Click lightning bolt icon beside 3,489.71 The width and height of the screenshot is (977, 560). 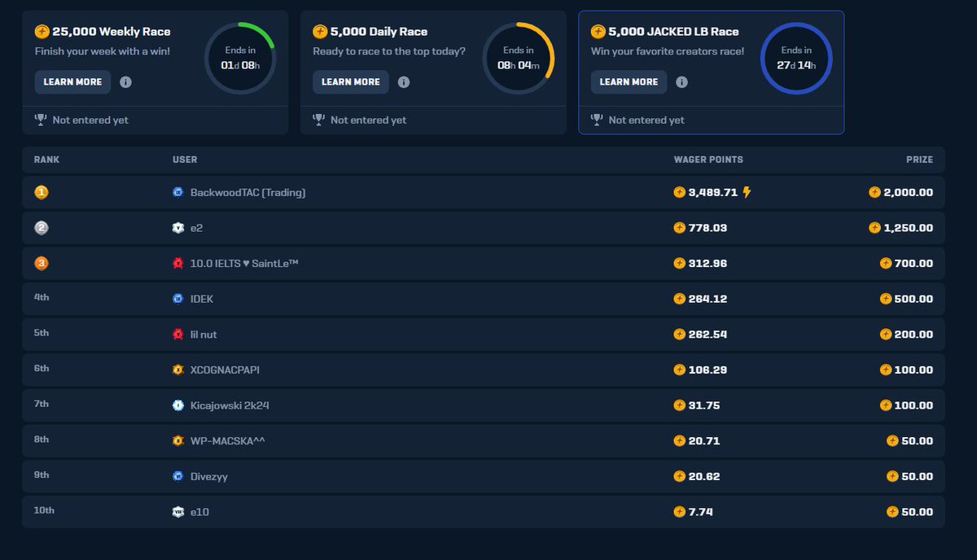tap(747, 193)
